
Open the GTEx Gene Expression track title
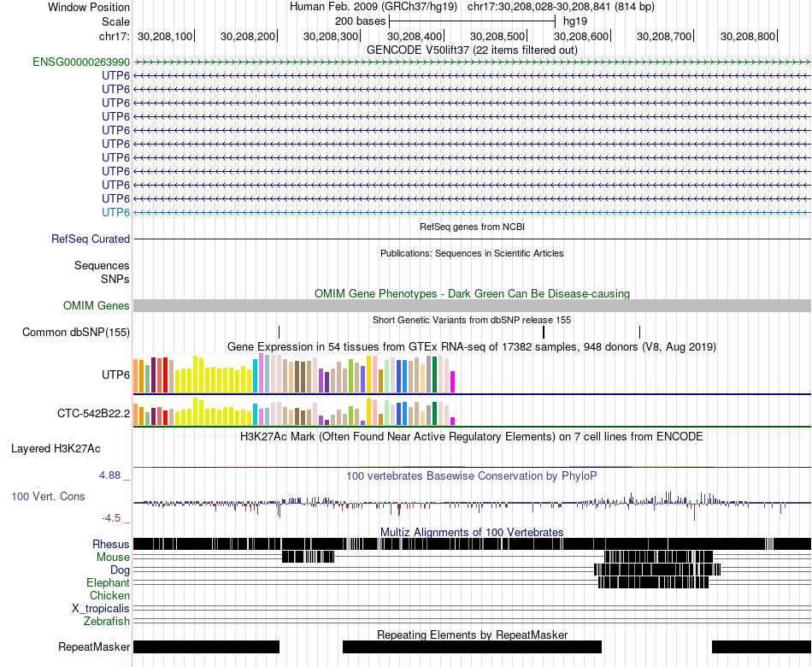[x=472, y=346]
